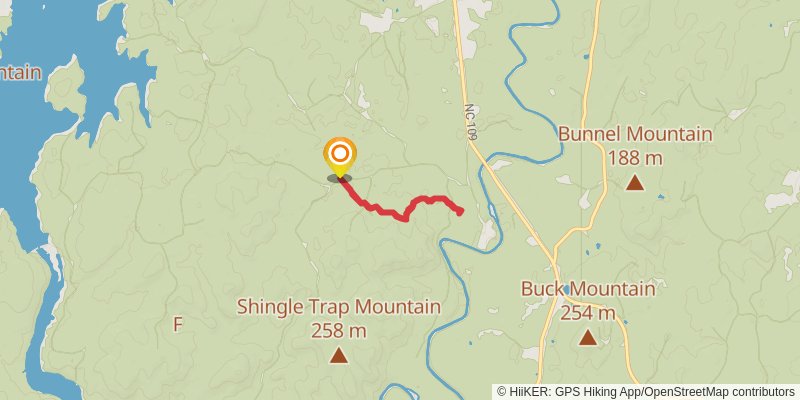Click the small blue pond dot on Buck Mountain label
Screen dimensions: 800x400
(567, 289)
